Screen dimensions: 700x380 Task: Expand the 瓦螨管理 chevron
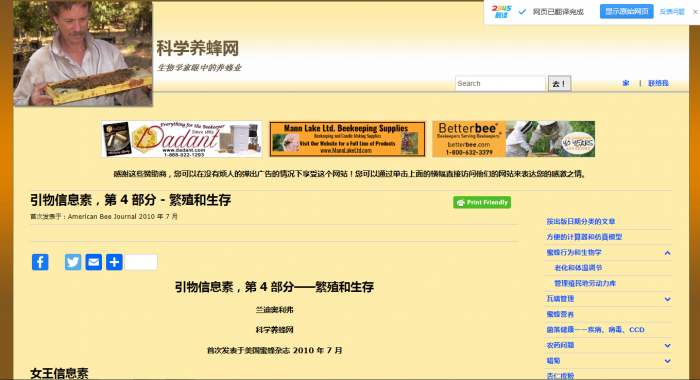(x=667, y=299)
